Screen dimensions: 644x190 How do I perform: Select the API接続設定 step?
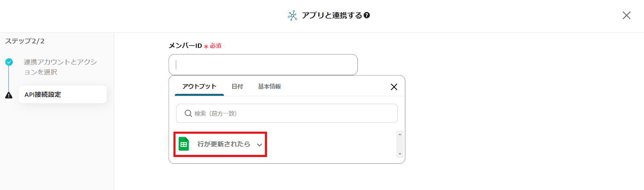click(x=62, y=94)
